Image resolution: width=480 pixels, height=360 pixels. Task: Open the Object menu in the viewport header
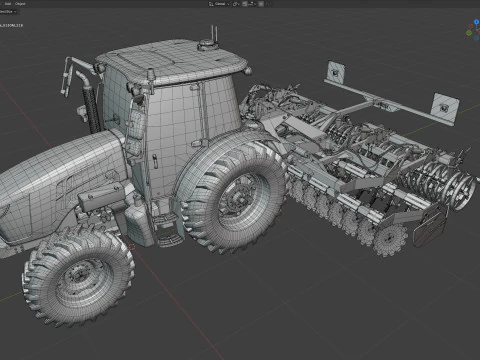pyautogui.click(x=20, y=4)
